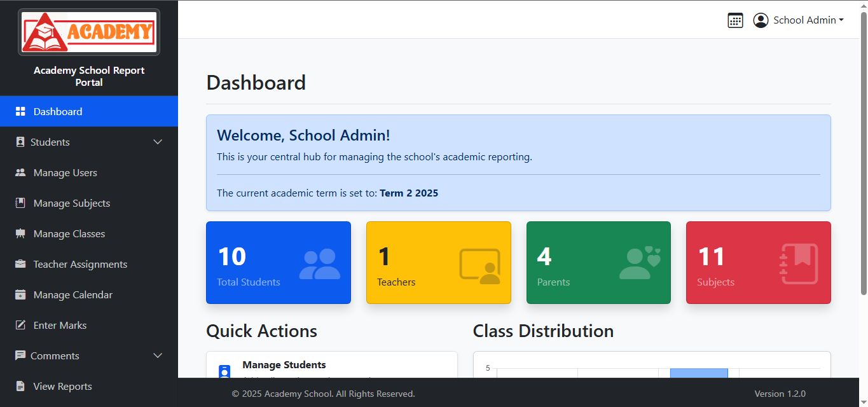Image resolution: width=868 pixels, height=407 pixels.
Task: Click the copyright footer text
Action: (x=323, y=394)
